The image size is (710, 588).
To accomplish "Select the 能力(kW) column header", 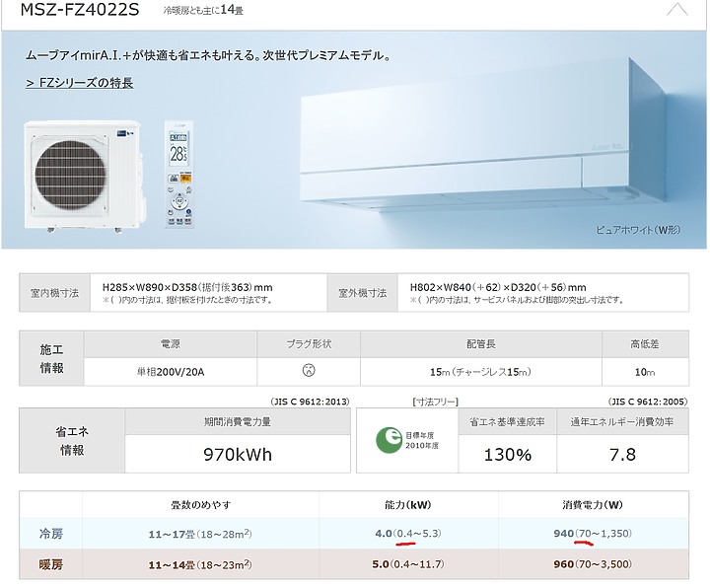I will (408, 505).
